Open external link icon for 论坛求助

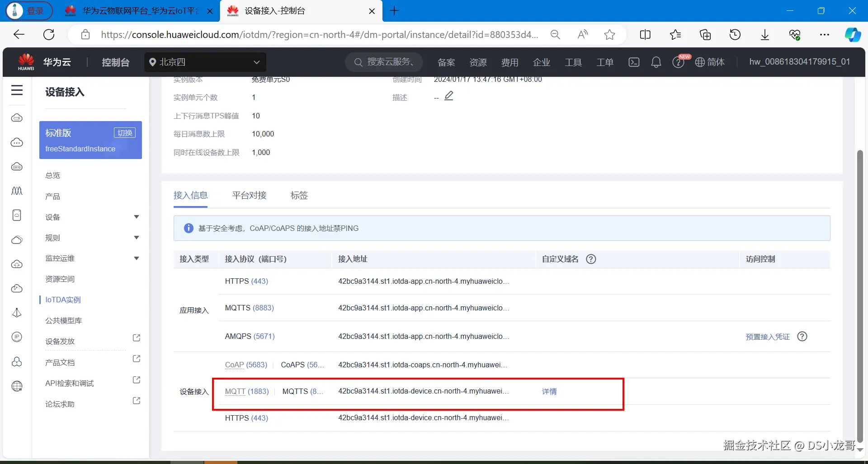(137, 401)
